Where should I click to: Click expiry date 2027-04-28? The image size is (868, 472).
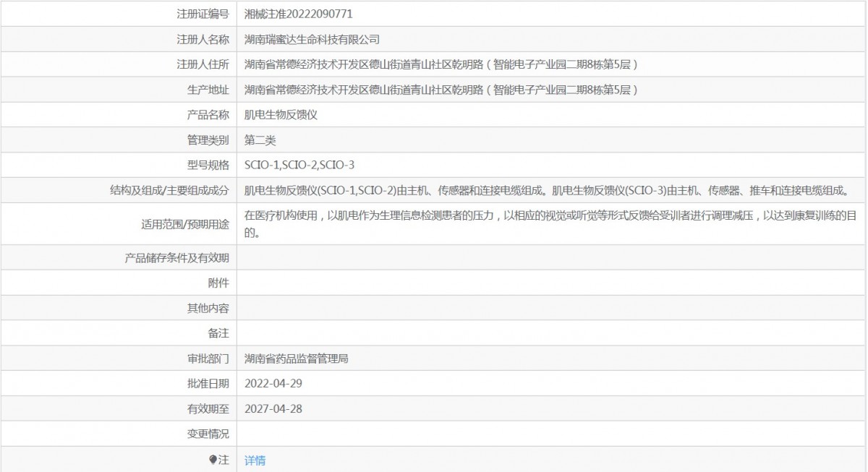point(273,408)
